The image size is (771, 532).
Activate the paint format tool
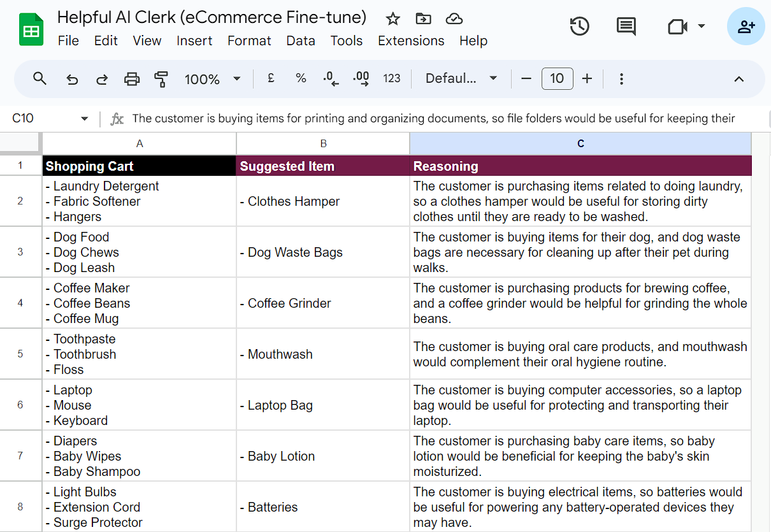(161, 79)
